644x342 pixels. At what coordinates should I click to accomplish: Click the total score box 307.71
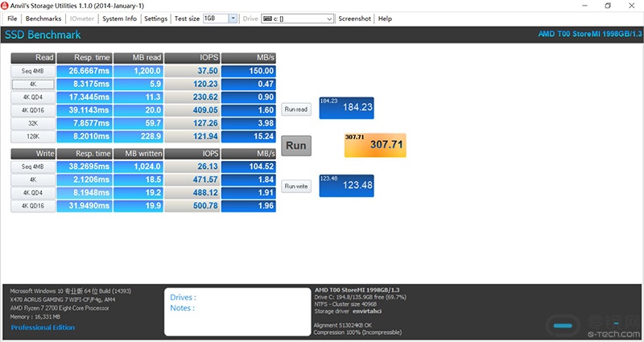coord(375,145)
